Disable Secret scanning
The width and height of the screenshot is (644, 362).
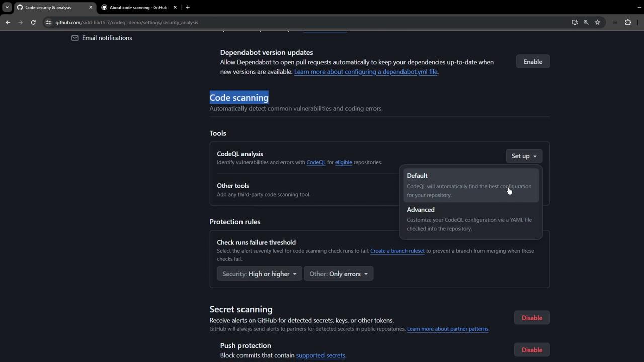coord(532,318)
